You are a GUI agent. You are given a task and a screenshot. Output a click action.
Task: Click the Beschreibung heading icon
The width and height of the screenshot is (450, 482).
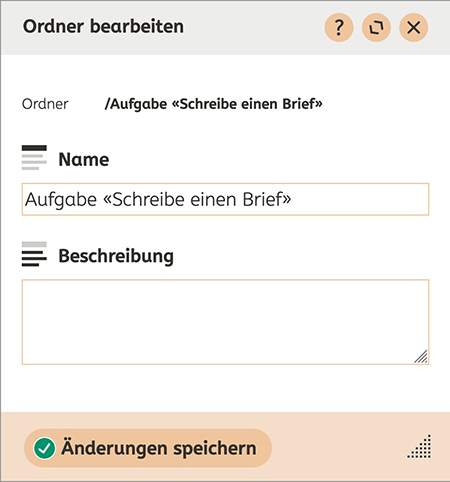tap(34, 254)
